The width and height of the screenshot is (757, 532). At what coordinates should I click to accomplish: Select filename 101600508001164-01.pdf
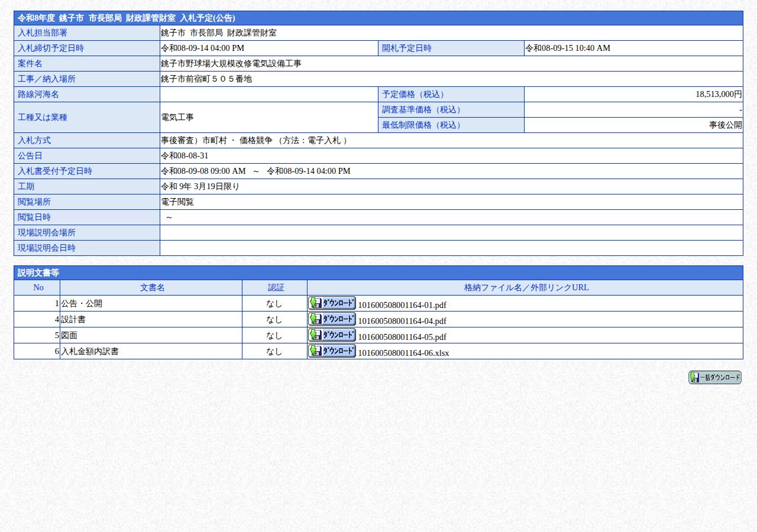pyautogui.click(x=402, y=305)
